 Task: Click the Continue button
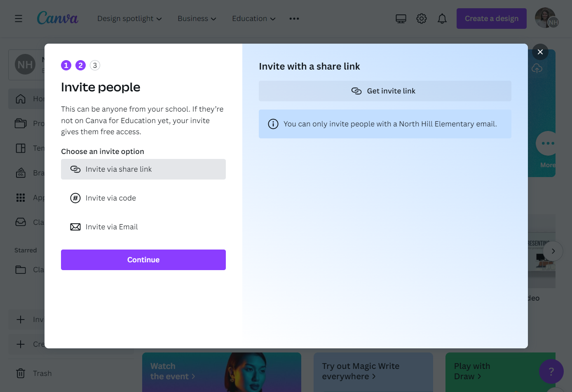[x=143, y=260]
